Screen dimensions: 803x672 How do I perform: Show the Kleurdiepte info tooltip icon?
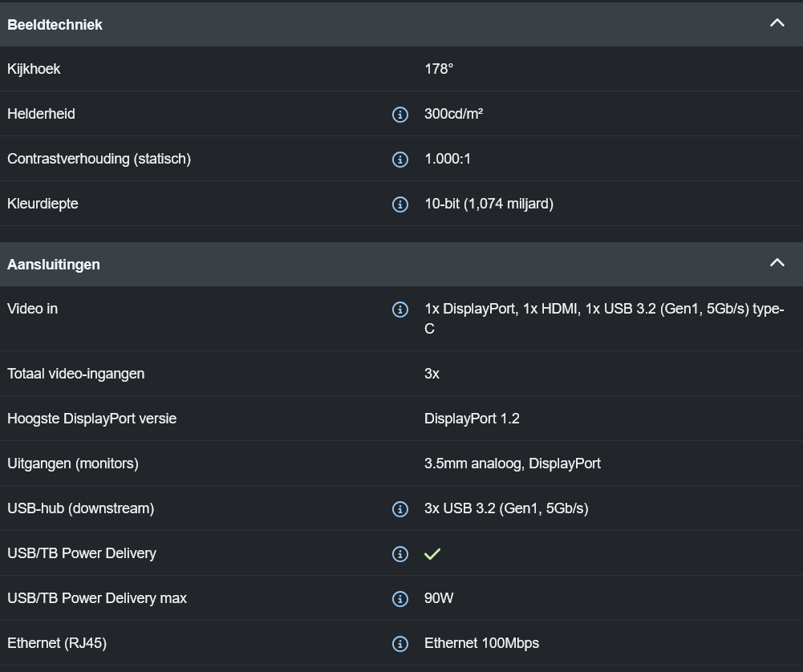400,204
